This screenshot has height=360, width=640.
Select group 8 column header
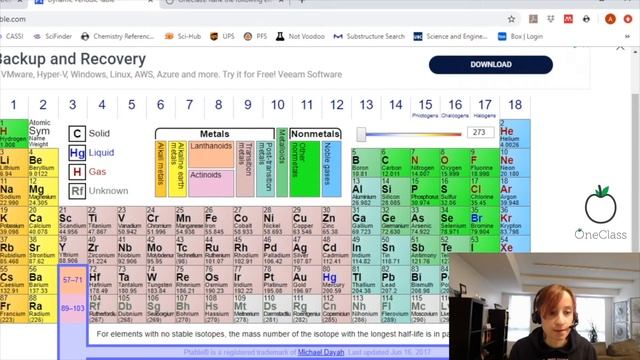(x=219, y=105)
